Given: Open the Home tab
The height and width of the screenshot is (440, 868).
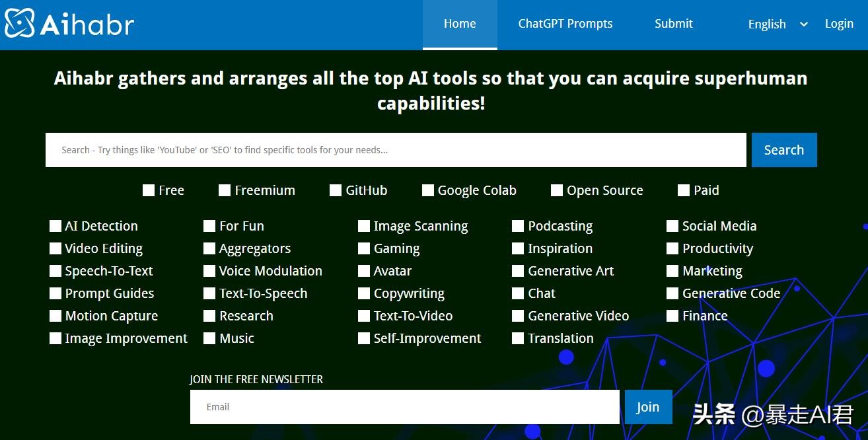Looking at the screenshot, I should [460, 24].
